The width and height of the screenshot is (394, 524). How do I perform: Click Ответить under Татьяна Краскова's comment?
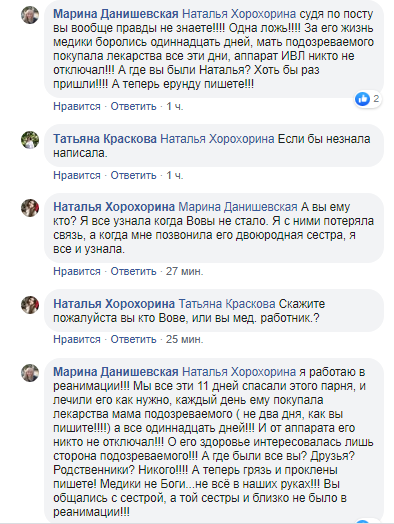point(133,175)
